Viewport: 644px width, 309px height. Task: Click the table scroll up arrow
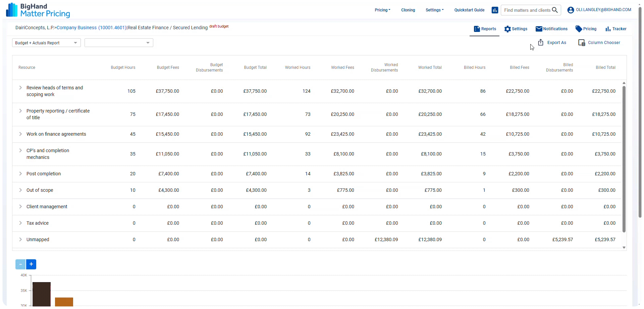coord(624,83)
